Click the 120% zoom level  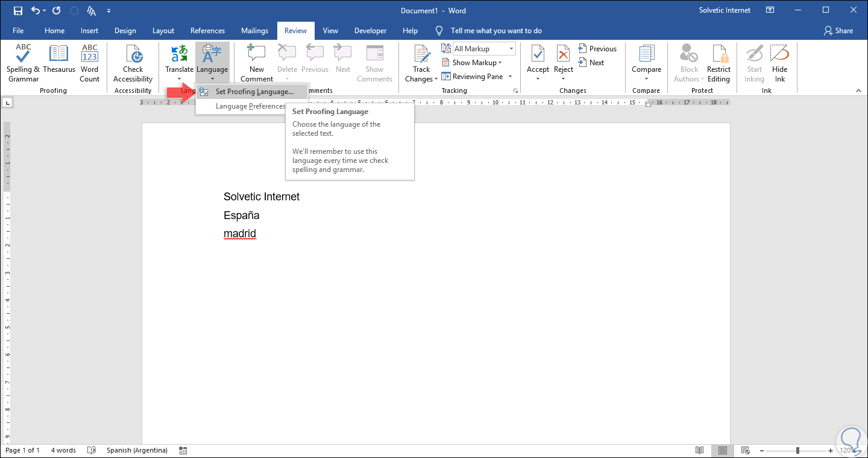(848, 451)
